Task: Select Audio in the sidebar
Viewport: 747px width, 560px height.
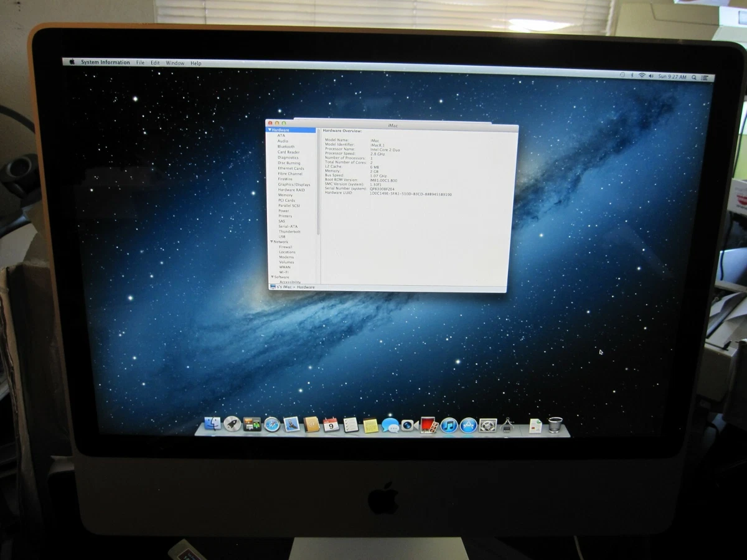Action: (283, 141)
